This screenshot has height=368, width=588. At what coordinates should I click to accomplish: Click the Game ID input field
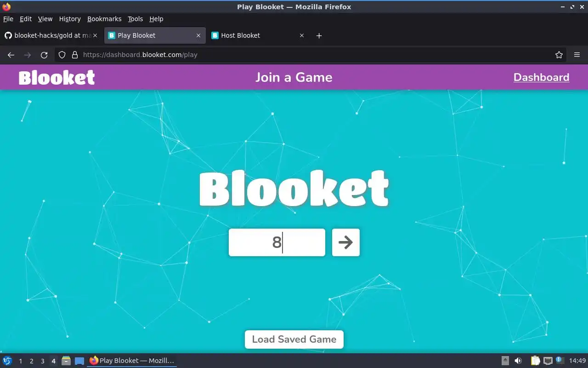pyautogui.click(x=277, y=242)
